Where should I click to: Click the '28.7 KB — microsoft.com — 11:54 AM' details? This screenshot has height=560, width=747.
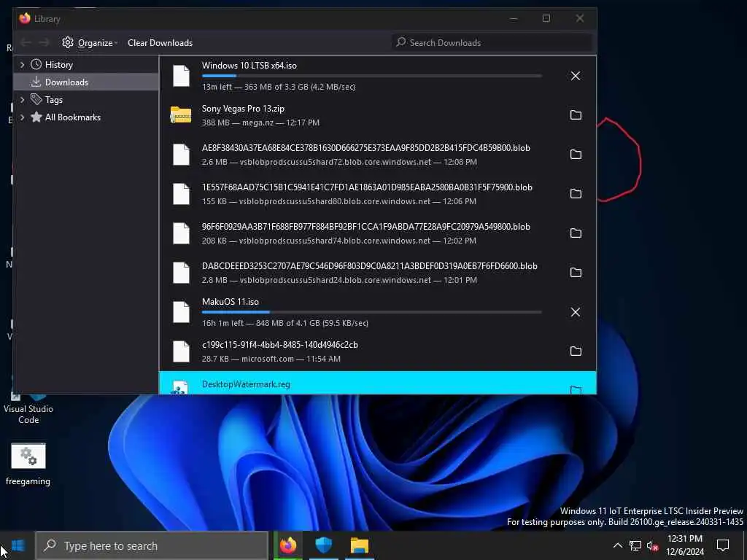coord(271,359)
